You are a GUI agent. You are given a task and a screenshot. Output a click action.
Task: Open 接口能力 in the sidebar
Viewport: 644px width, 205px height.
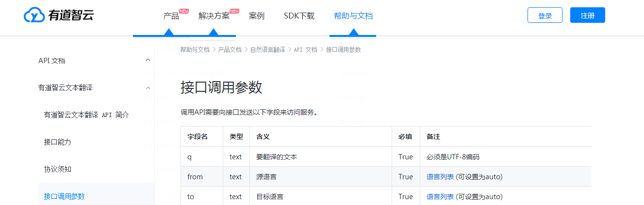pos(57,142)
